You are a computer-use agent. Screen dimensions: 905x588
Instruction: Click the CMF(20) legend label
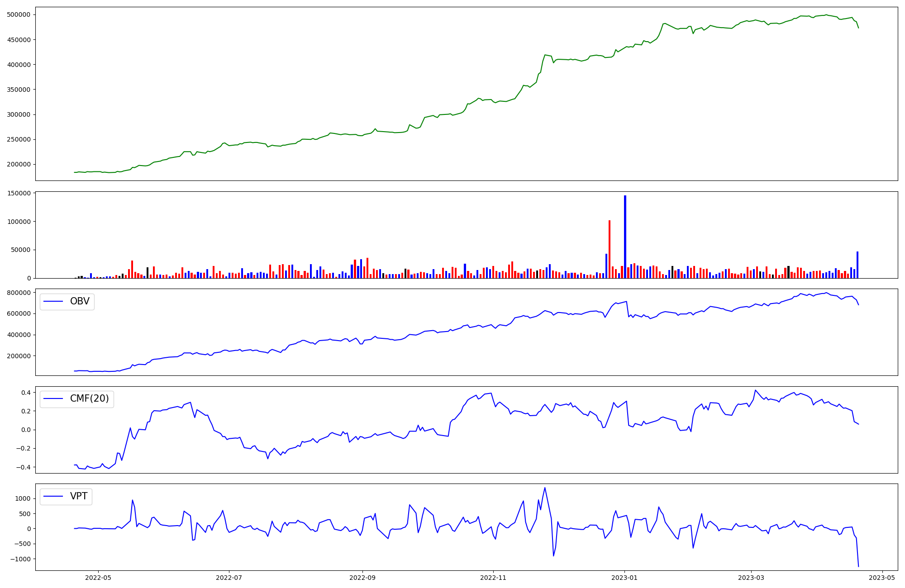click(89, 398)
